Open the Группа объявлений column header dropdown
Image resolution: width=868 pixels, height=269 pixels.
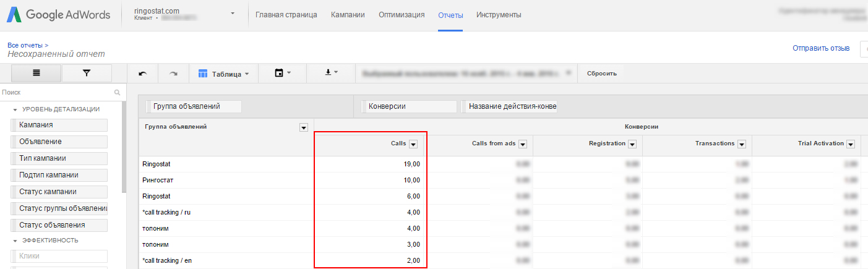303,127
